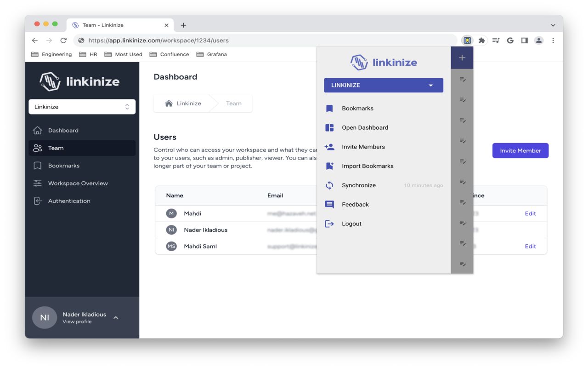Screen dimensions: 588x368
Task: Reload the page with the refresh button
Action: [63, 40]
